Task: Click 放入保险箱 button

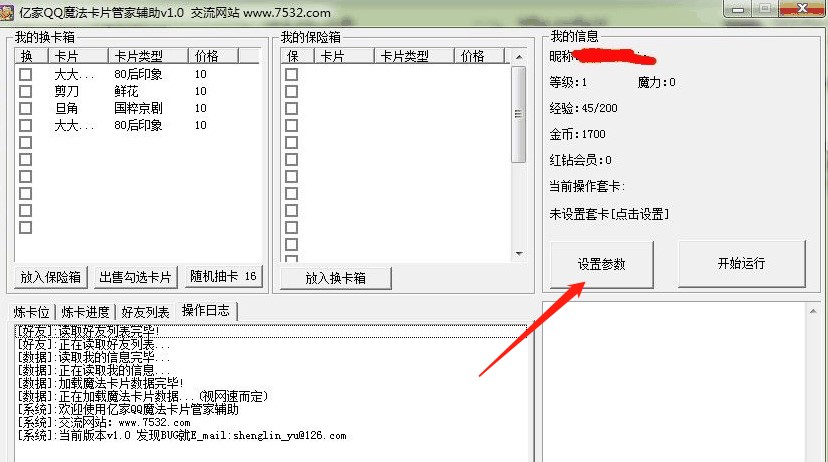Action: [51, 277]
